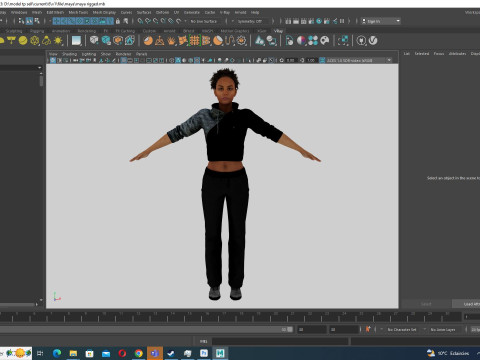Click the playback range slider handle
480x360 pixels.
click(290, 329)
